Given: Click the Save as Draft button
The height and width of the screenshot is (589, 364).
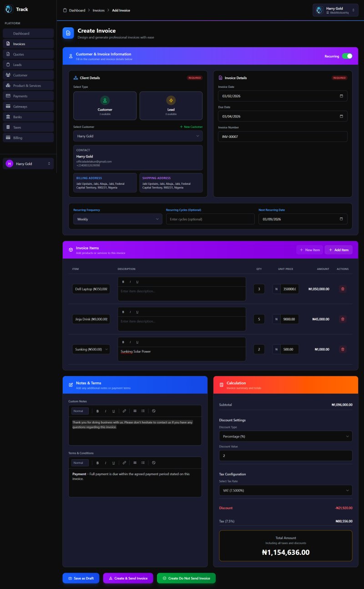Looking at the screenshot, I should pyautogui.click(x=81, y=578).
